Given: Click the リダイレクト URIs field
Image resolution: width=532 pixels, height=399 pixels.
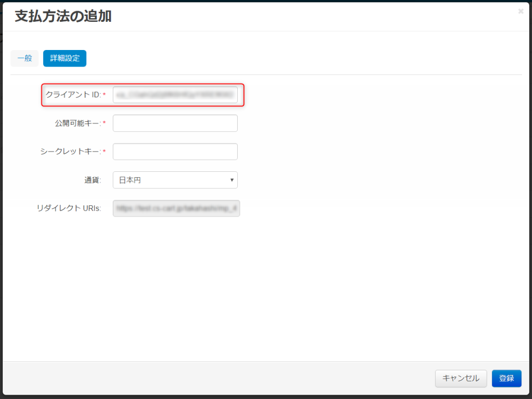Looking at the screenshot, I should coord(176,209).
